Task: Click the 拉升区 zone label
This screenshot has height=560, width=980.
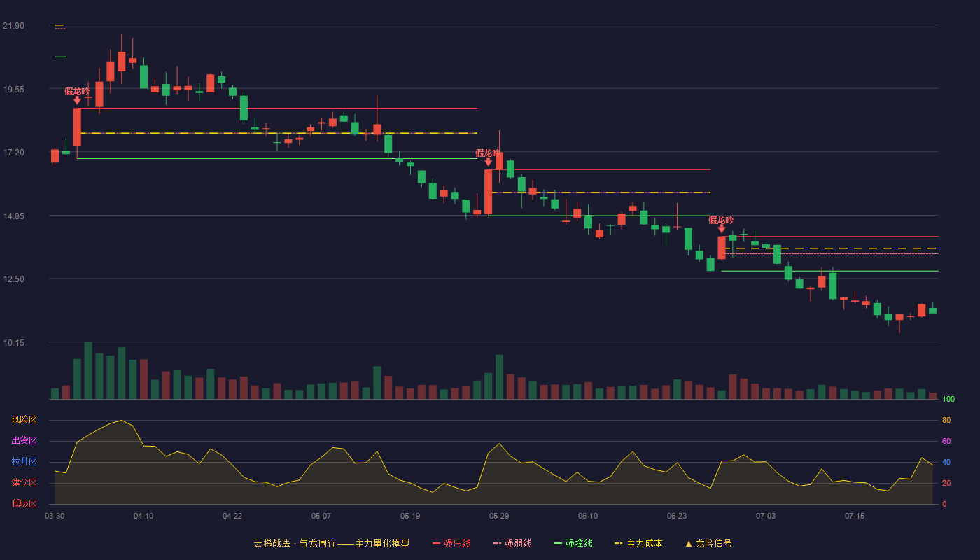Action: [24, 462]
